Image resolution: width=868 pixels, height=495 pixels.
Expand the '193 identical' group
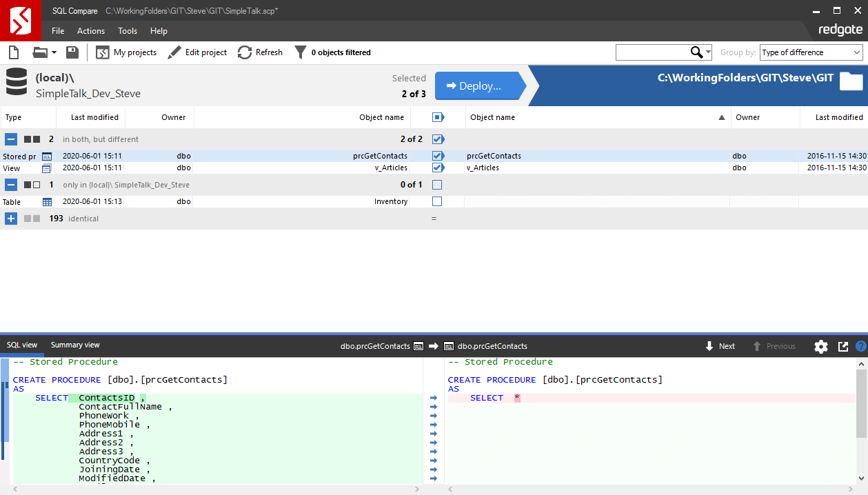coord(10,219)
